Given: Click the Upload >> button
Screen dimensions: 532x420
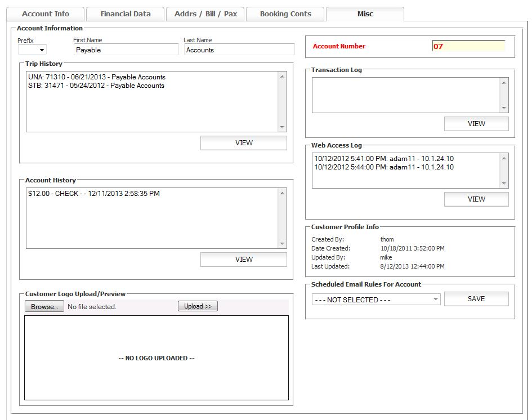Looking at the screenshot, I should [x=198, y=307].
